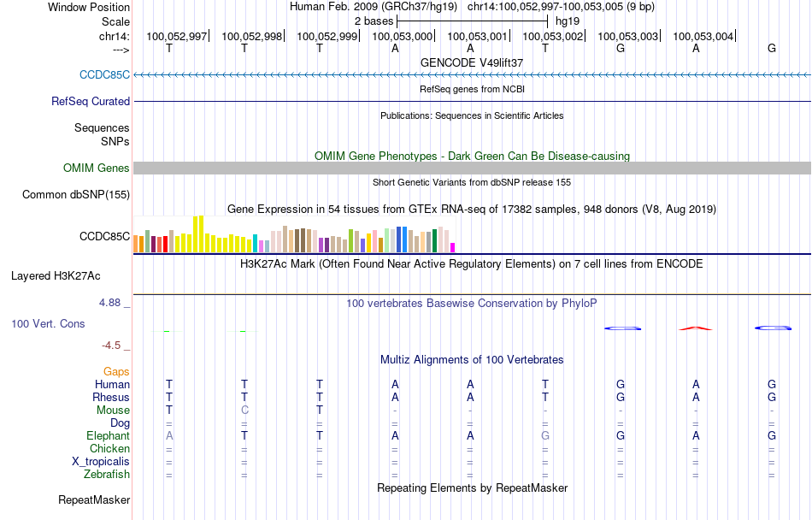Click the Mouse alignment row label
This screenshot has width=812, height=520.
[113, 411]
